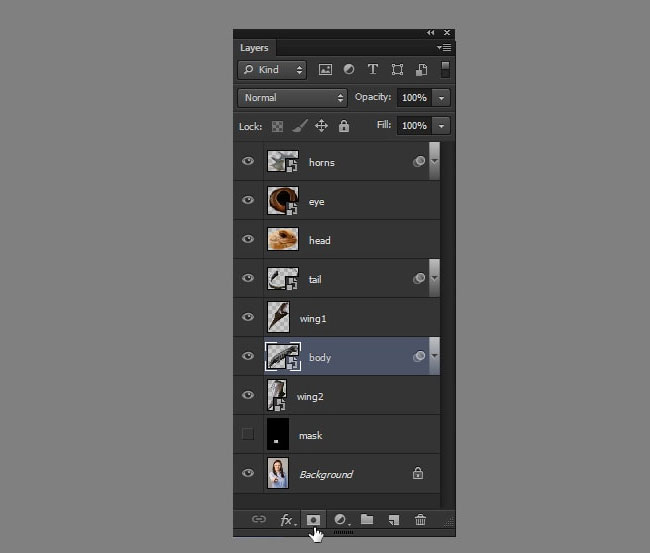Delete the selected layer with trash icon
Screen dimensions: 650x553
(x=420, y=519)
